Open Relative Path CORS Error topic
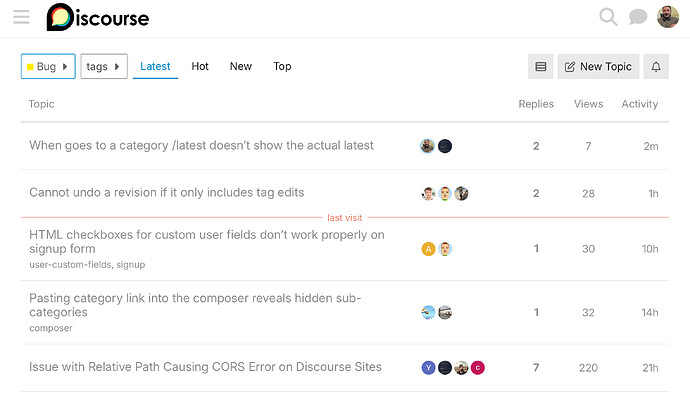 [205, 367]
